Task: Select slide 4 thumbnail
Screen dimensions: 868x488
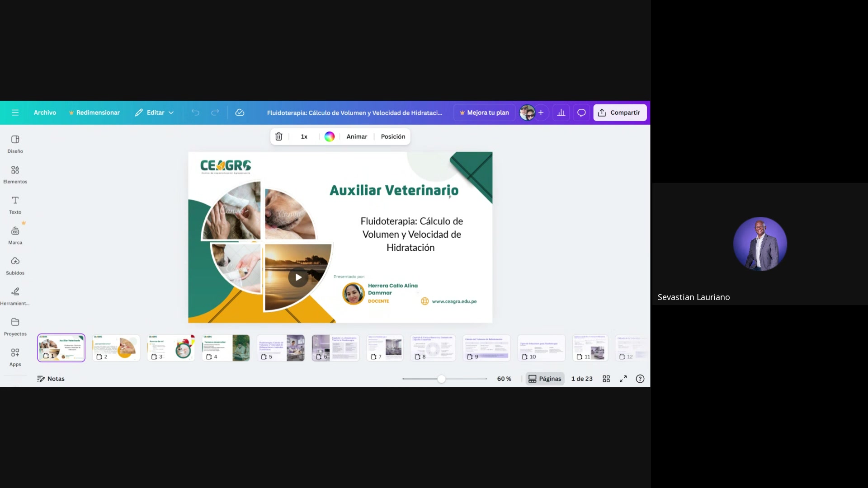Action: click(x=226, y=347)
